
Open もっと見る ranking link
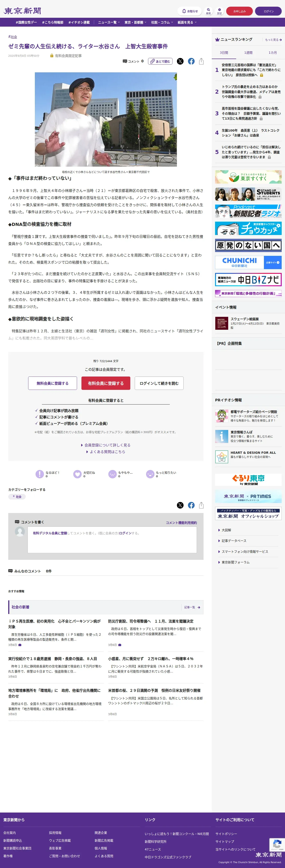point(273,40)
